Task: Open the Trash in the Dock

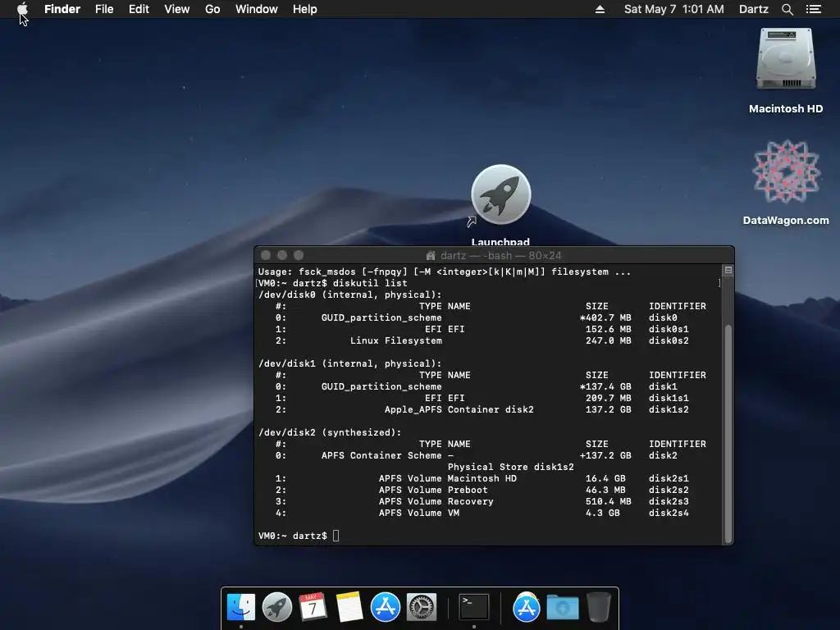Action: 598,607
